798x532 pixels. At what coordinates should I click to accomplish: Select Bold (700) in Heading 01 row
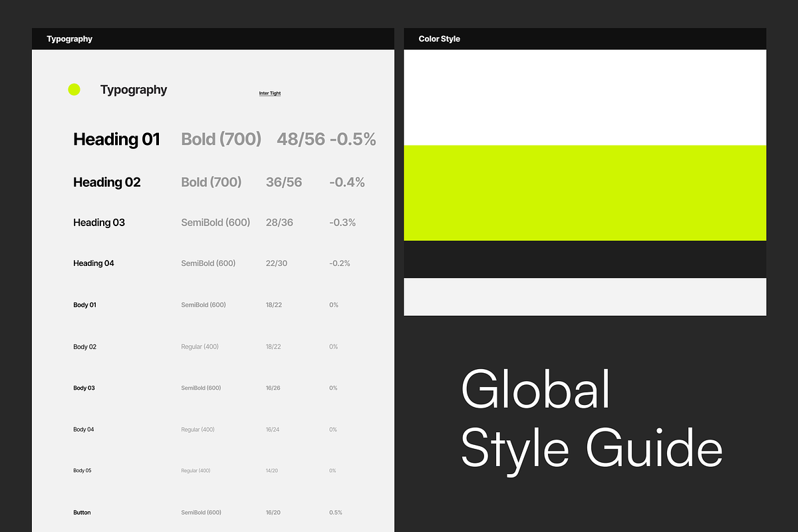click(x=221, y=139)
